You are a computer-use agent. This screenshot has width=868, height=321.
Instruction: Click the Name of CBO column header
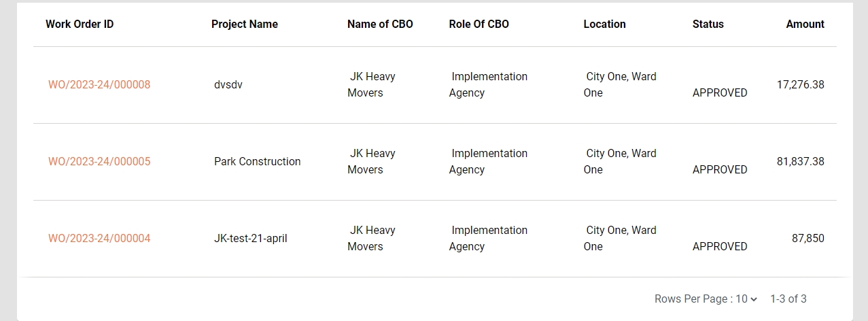(x=380, y=24)
